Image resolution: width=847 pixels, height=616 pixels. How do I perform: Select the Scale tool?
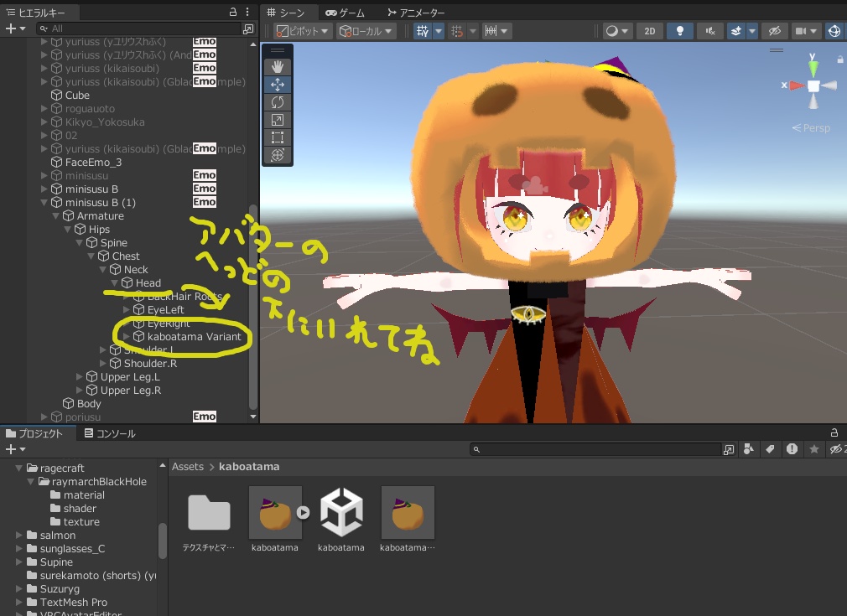(x=277, y=121)
